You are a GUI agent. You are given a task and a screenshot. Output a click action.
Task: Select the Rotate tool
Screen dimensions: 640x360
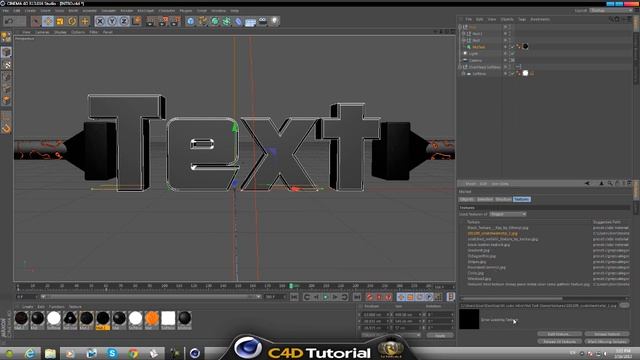coord(72,21)
